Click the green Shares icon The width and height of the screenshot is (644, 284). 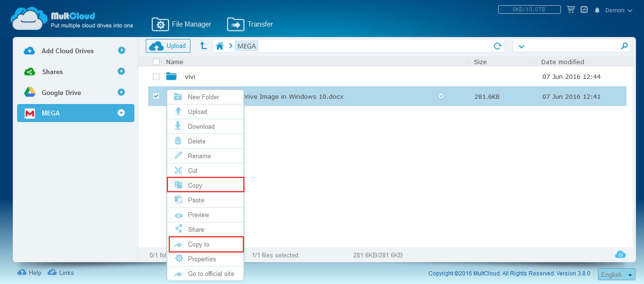click(x=29, y=72)
